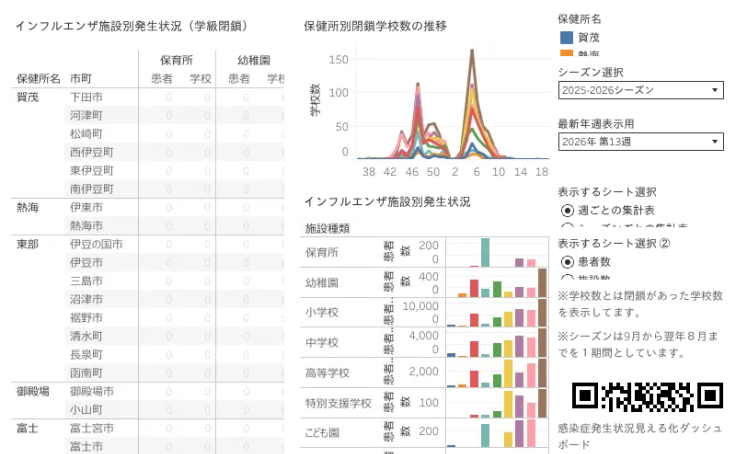Click the note starting ※シーズンは9月から

point(638,344)
